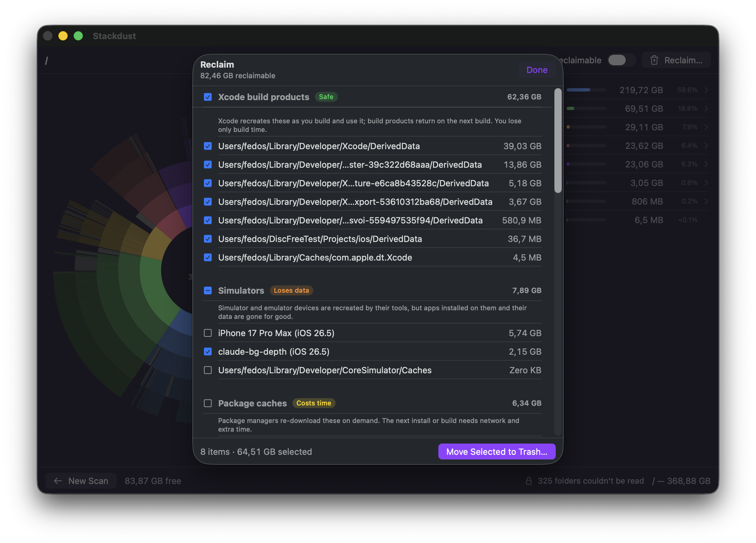Uncheck Users/fedos/Library/Developer/Xcode/DerivedData
The width and height of the screenshot is (756, 543).
pos(208,146)
